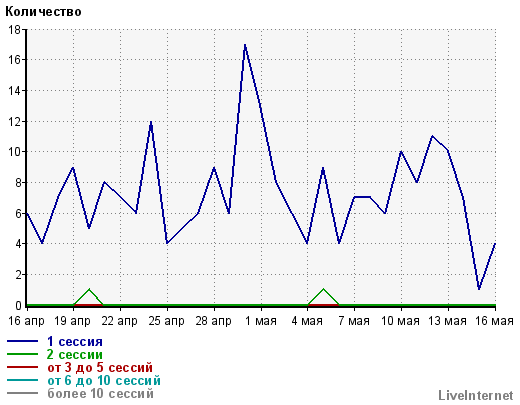The image size is (520, 405).
Task: Click the blue line's lowest point near 15 мая
Action: [479, 289]
